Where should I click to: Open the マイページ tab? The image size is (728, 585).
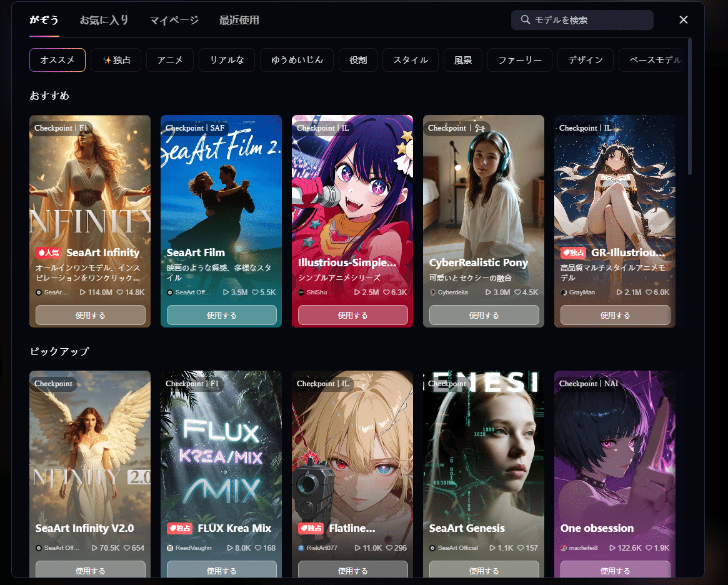(174, 20)
